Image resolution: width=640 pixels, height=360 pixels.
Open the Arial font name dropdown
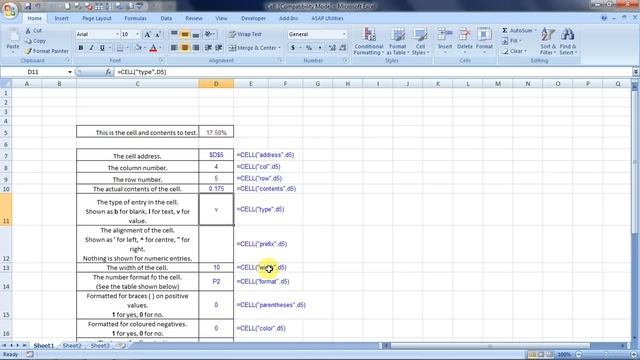coord(117,34)
